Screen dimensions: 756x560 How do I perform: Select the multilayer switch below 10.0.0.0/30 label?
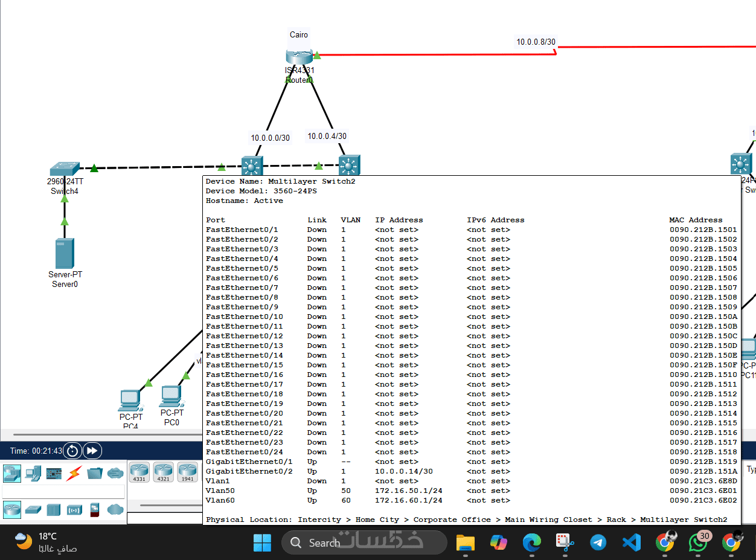pyautogui.click(x=251, y=166)
